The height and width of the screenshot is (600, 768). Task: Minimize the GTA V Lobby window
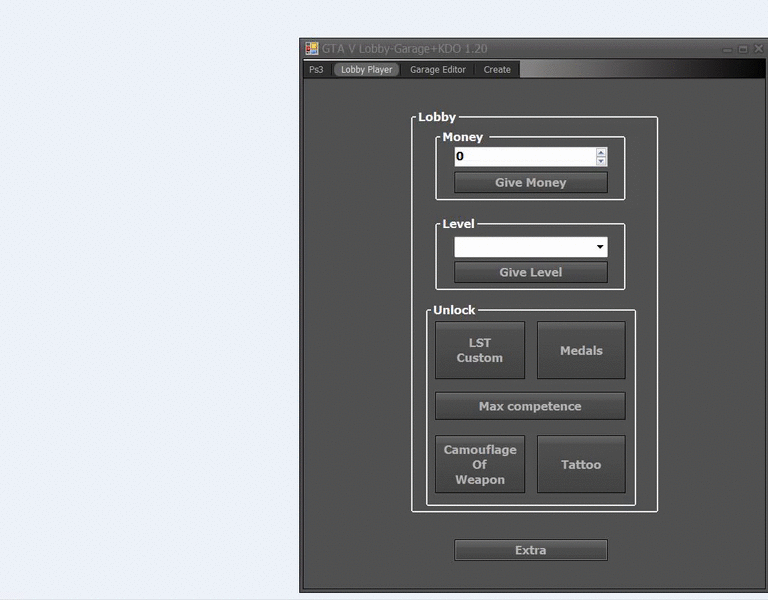pos(727,49)
